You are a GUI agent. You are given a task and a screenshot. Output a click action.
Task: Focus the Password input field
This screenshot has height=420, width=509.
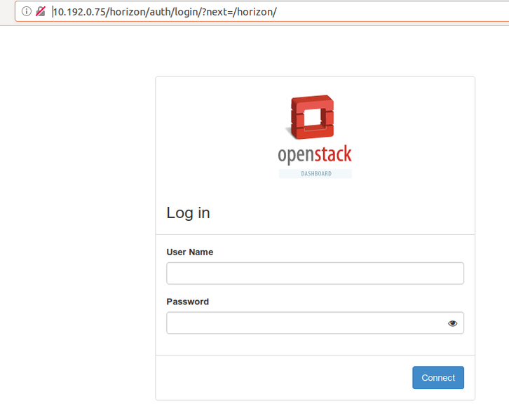(x=315, y=323)
